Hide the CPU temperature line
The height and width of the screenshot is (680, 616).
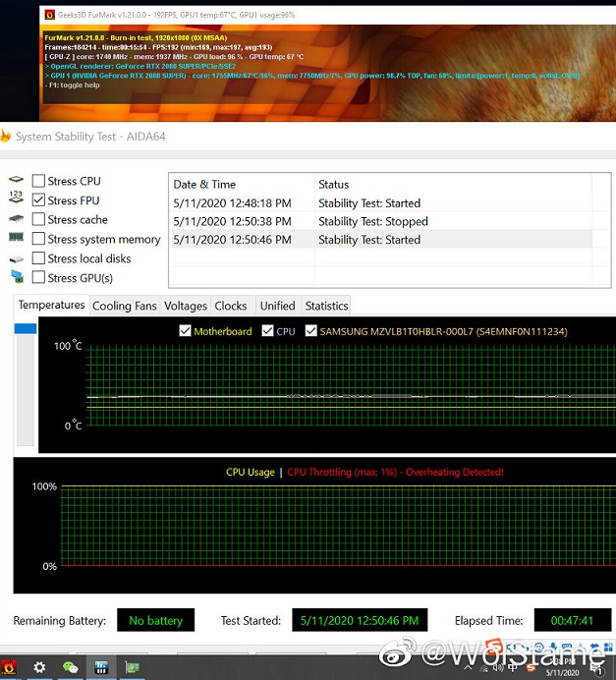tap(267, 331)
